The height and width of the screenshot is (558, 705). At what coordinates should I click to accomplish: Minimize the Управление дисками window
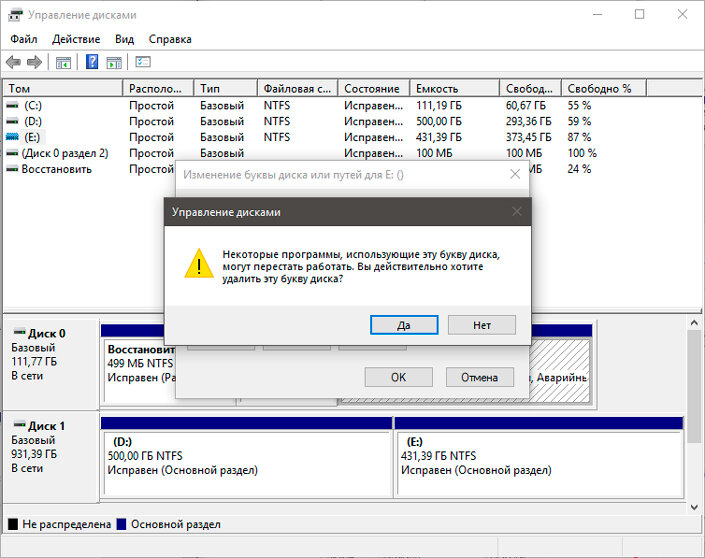[597, 14]
